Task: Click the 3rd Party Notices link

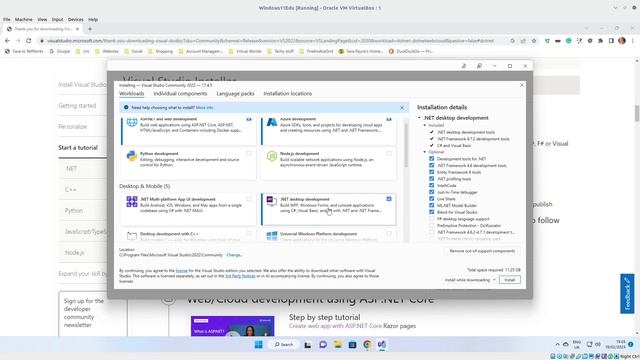Action: pyautogui.click(x=240, y=276)
